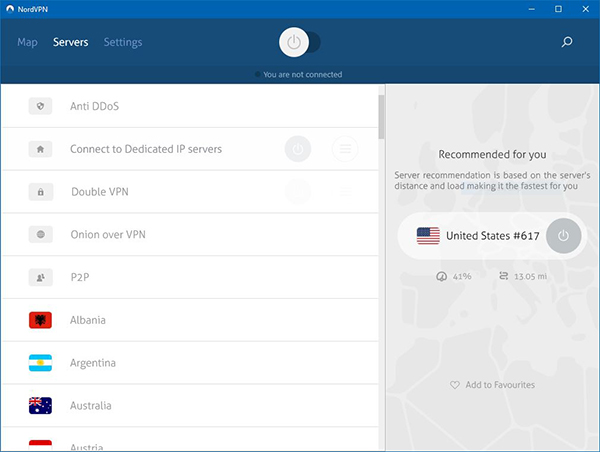This screenshot has height=452, width=600.
Task: Open the Map tab
Action: pyautogui.click(x=28, y=42)
